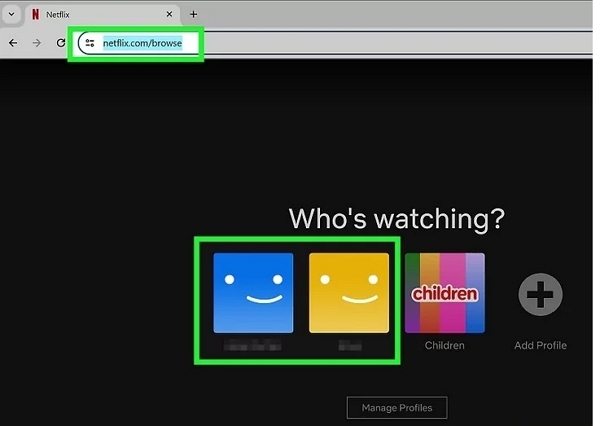Select the Netflix browser tab

104,15
